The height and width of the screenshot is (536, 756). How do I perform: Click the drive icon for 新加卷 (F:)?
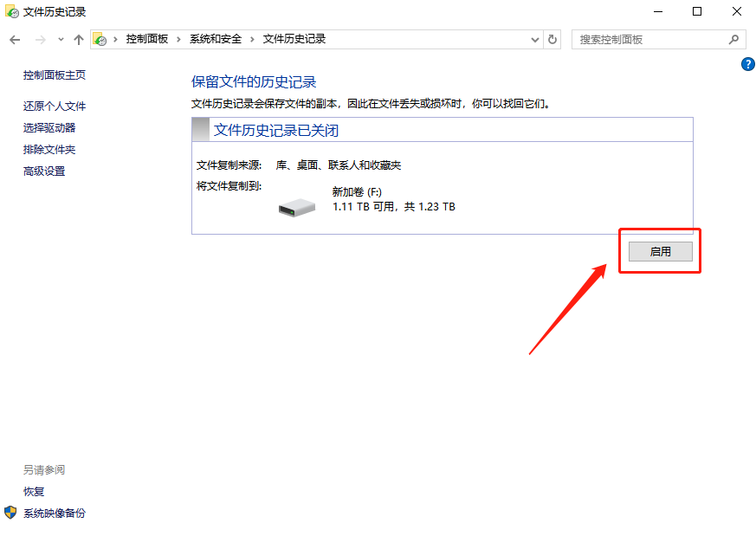(297, 207)
